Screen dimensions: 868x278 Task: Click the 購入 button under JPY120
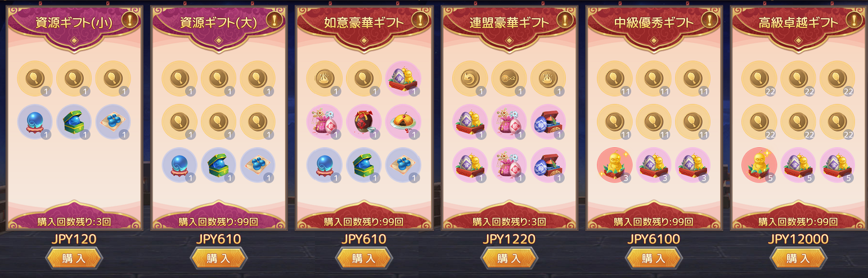pyautogui.click(x=74, y=258)
